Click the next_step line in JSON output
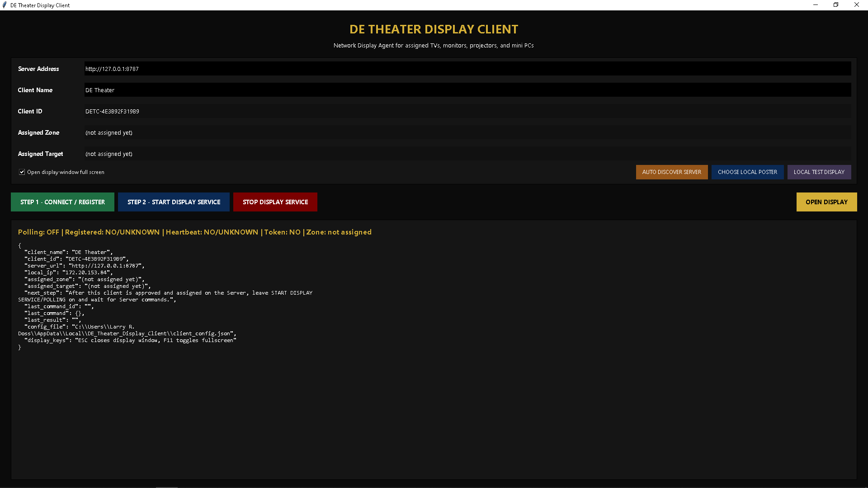This screenshot has height=488, width=868. (165, 296)
